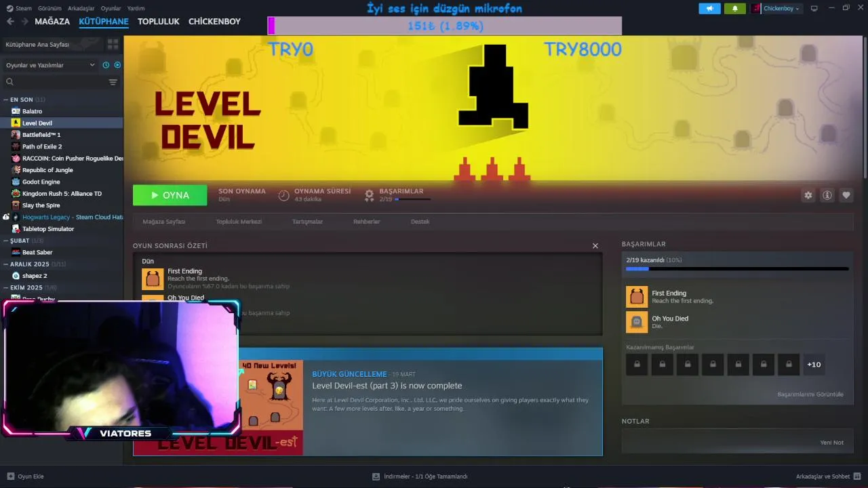Image resolution: width=868 pixels, height=488 pixels.
Task: Switch library to grid collections view
Action: [x=113, y=44]
